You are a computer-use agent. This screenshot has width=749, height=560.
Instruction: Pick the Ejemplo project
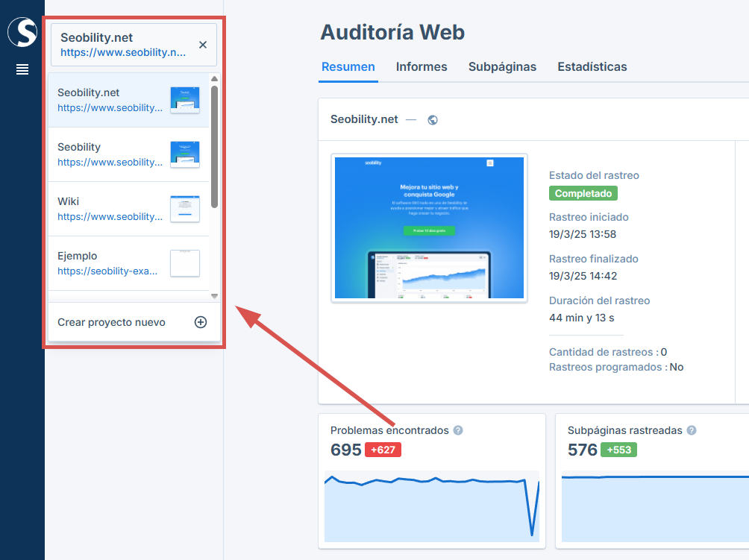129,263
